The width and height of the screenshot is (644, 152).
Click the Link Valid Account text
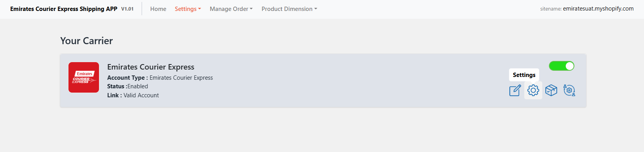coord(133,95)
